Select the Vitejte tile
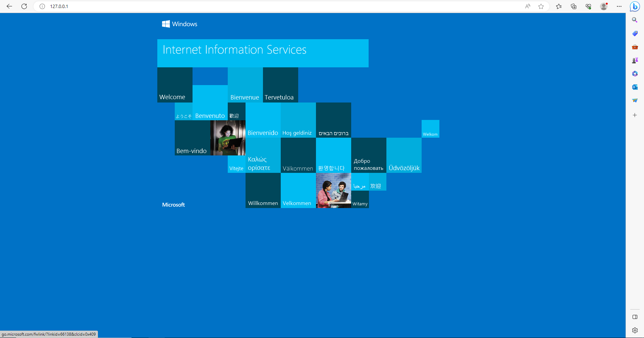This screenshot has height=338, width=644. (236, 164)
